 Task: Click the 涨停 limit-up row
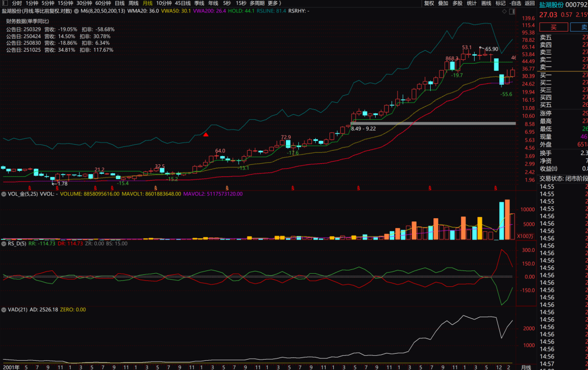point(563,113)
